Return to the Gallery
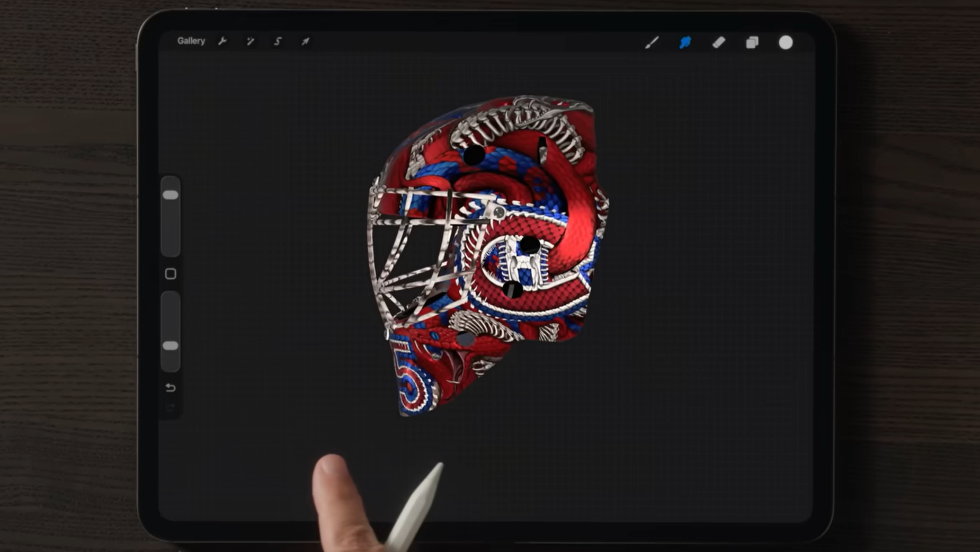 click(192, 41)
